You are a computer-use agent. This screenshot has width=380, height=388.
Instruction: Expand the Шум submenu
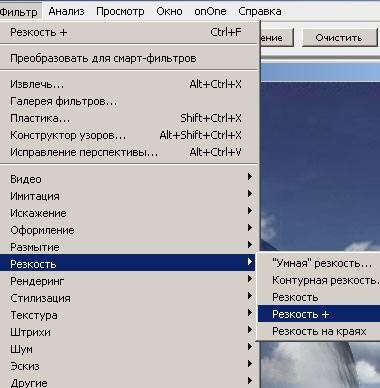129,349
